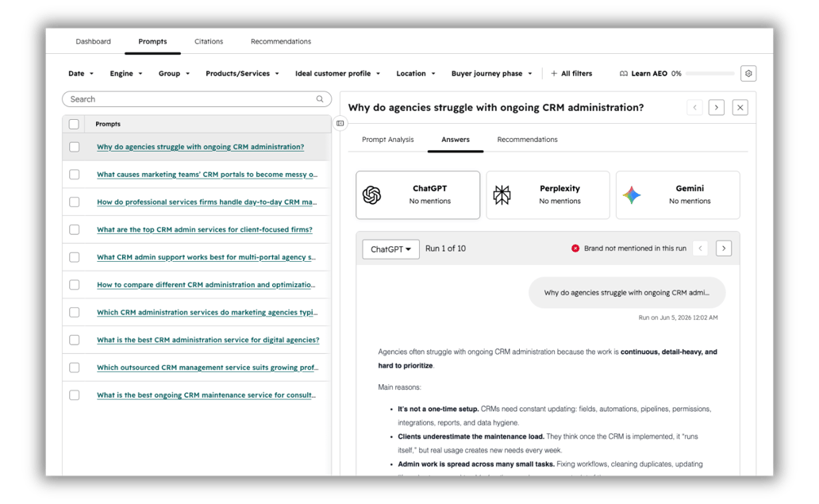Click the Gemini star logo icon
The height and width of the screenshot is (504, 819).
pyautogui.click(x=632, y=194)
